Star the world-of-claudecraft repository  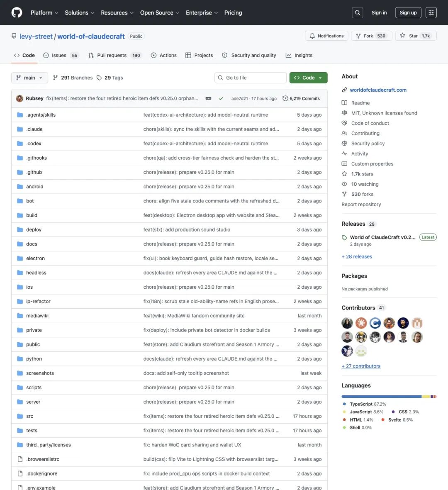tap(416, 36)
